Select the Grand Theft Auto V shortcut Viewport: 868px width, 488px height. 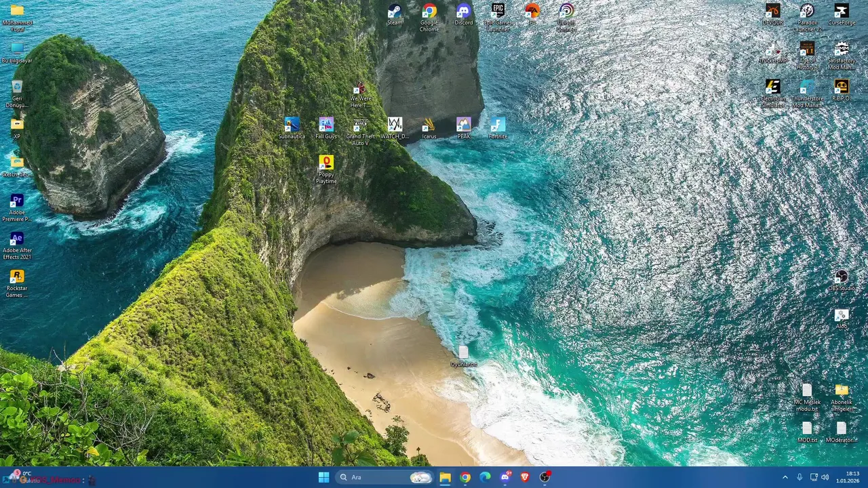coord(360,131)
